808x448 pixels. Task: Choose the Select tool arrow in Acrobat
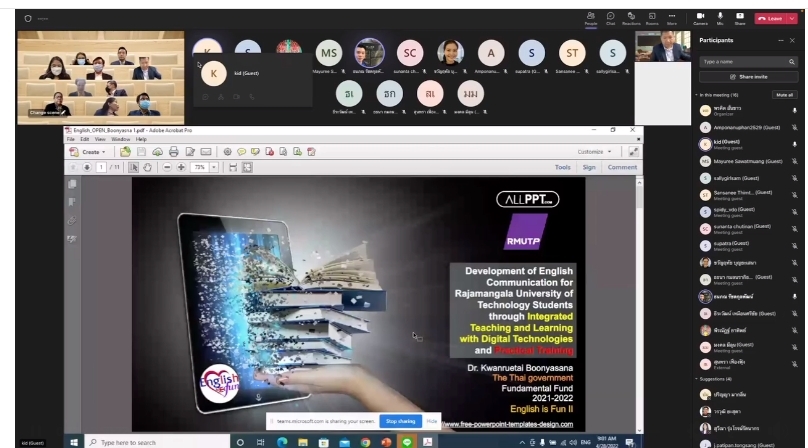[133, 168]
